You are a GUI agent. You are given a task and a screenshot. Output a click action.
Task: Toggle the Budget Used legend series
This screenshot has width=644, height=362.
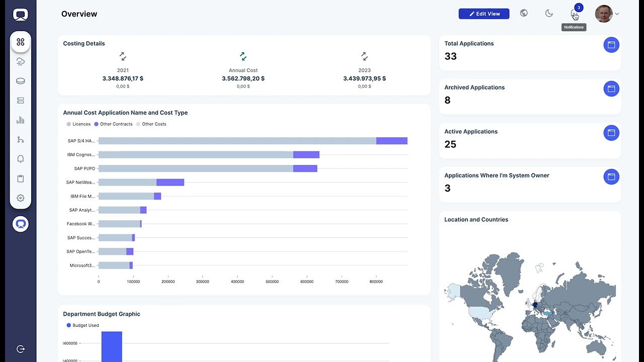tap(83, 325)
